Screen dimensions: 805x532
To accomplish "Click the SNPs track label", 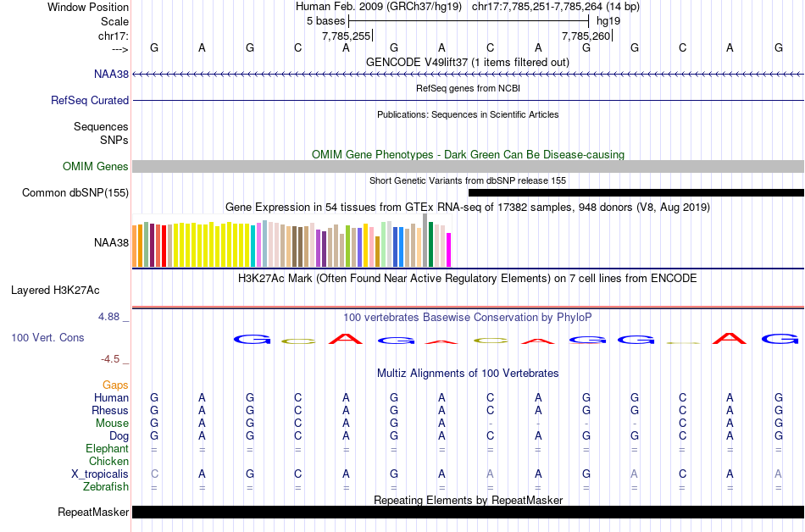I will pos(114,140).
